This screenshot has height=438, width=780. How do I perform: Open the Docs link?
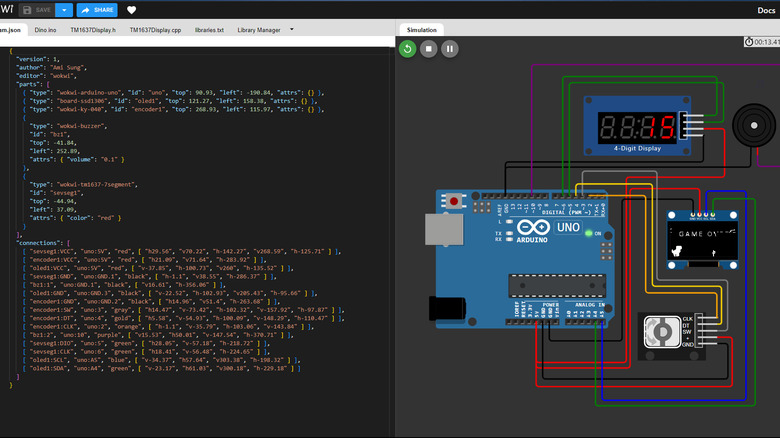[765, 10]
